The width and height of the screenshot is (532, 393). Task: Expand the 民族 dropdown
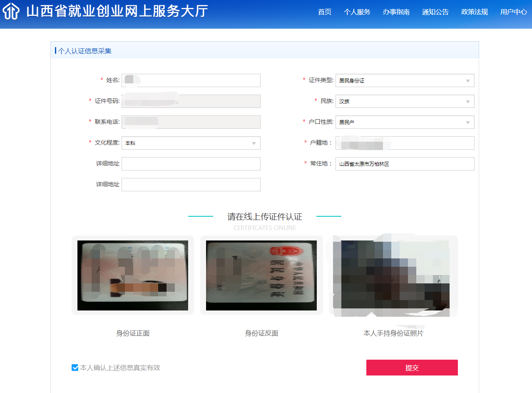click(405, 101)
